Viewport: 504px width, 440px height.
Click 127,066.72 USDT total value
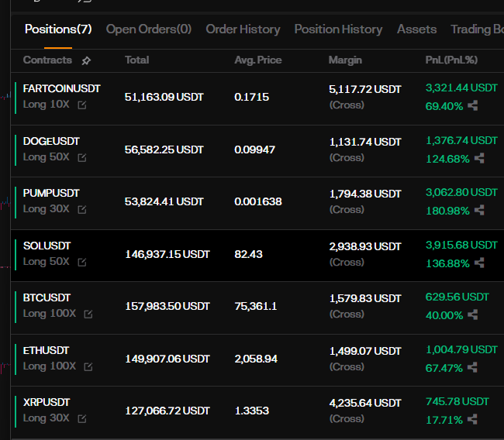point(167,411)
